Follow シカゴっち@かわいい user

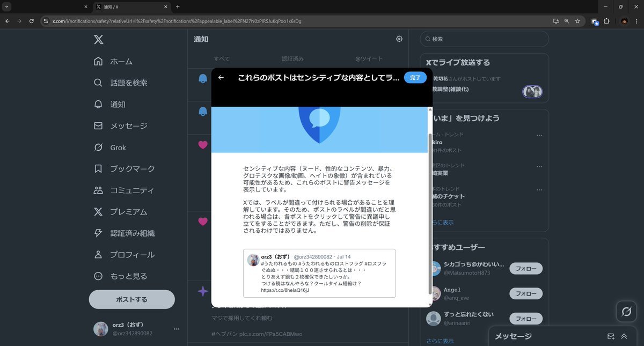526,268
